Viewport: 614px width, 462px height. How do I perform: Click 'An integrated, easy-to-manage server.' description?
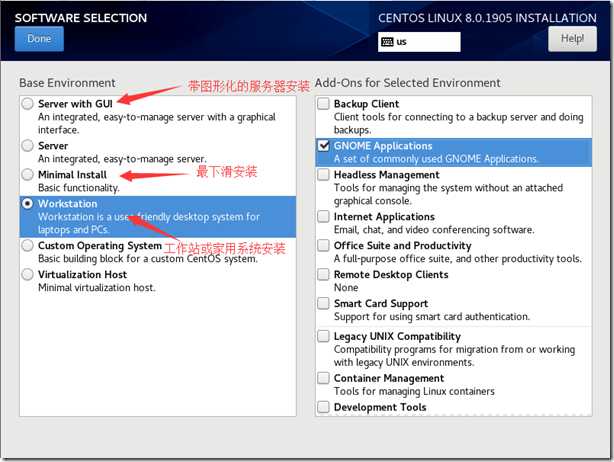(122, 159)
